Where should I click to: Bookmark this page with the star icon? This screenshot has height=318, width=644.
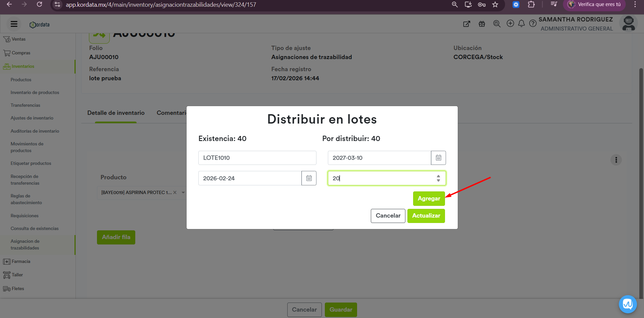tap(495, 5)
